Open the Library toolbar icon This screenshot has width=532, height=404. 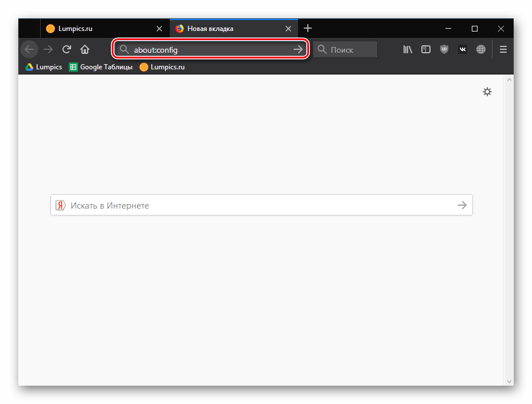coord(408,49)
